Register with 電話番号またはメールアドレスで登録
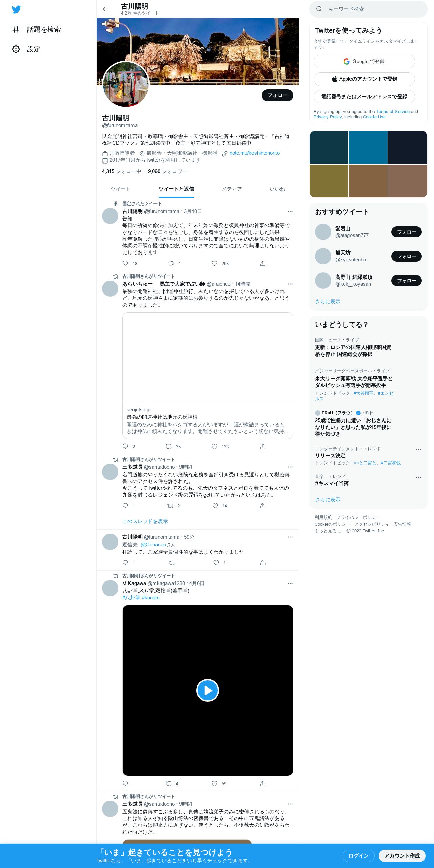 [364, 97]
